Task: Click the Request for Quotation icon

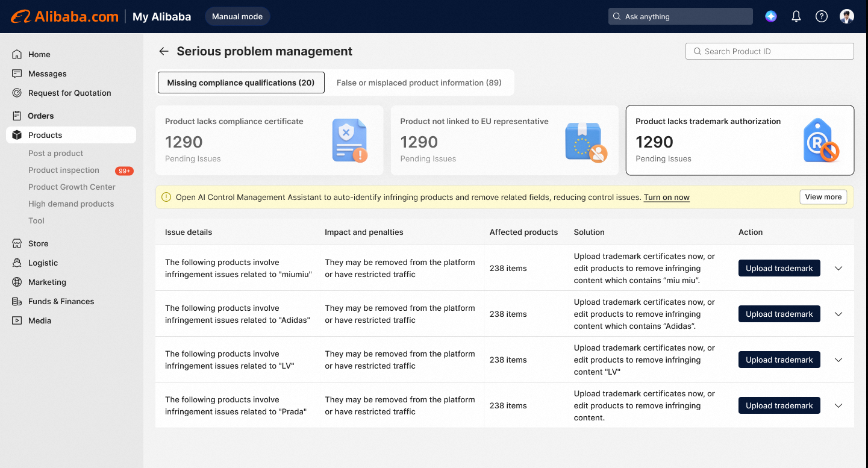Action: pyautogui.click(x=17, y=93)
